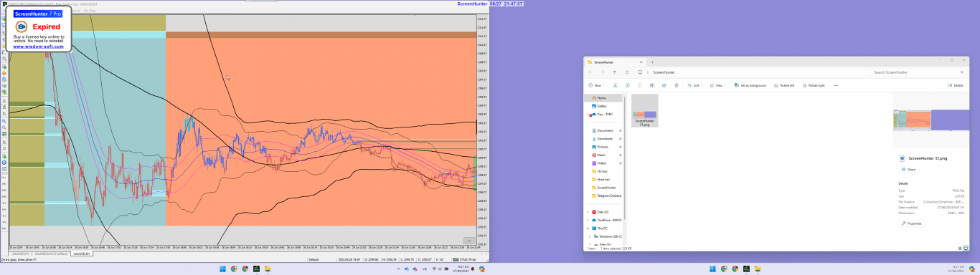Click the Delete trash icon
This screenshot has height=275, width=980.
click(677, 85)
